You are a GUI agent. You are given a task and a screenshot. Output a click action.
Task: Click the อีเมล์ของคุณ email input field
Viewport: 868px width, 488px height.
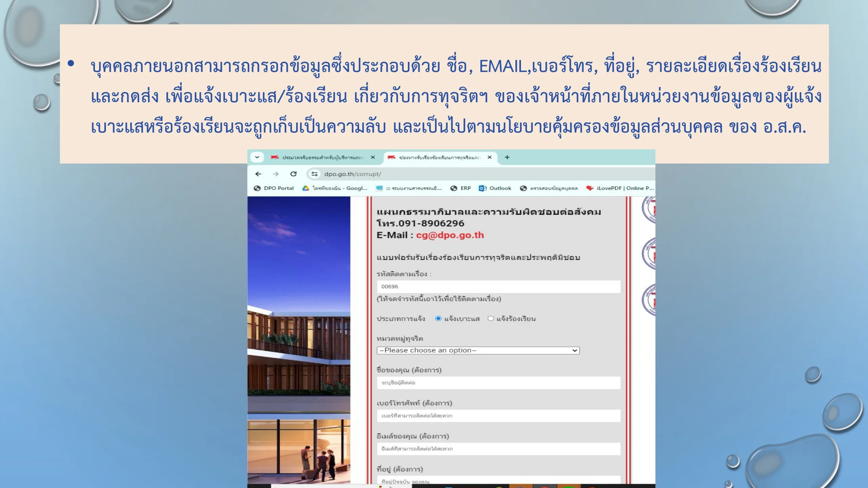coord(498,449)
